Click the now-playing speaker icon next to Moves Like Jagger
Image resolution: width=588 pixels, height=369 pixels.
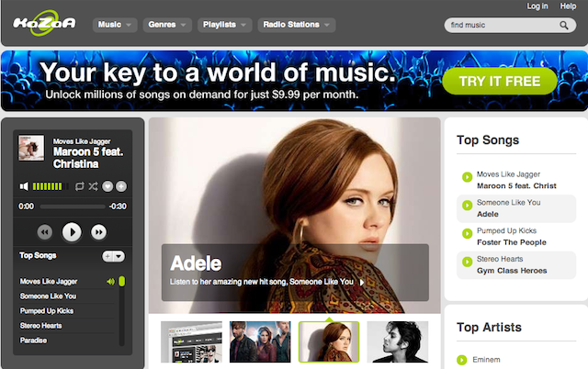point(110,281)
